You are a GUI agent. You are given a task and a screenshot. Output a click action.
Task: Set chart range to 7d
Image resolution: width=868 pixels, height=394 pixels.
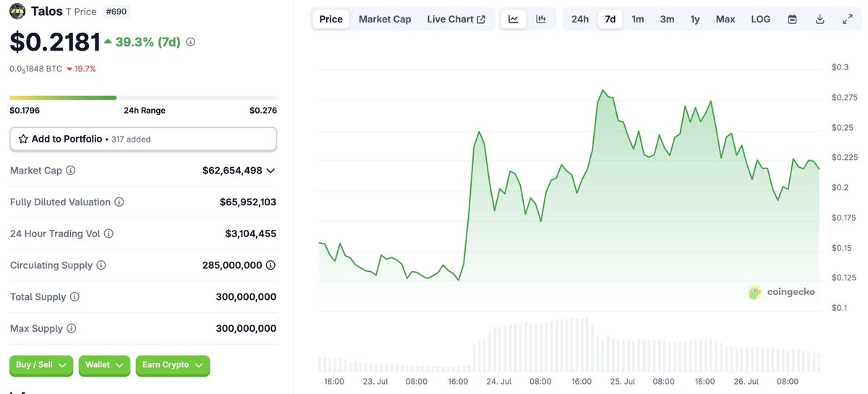610,20
